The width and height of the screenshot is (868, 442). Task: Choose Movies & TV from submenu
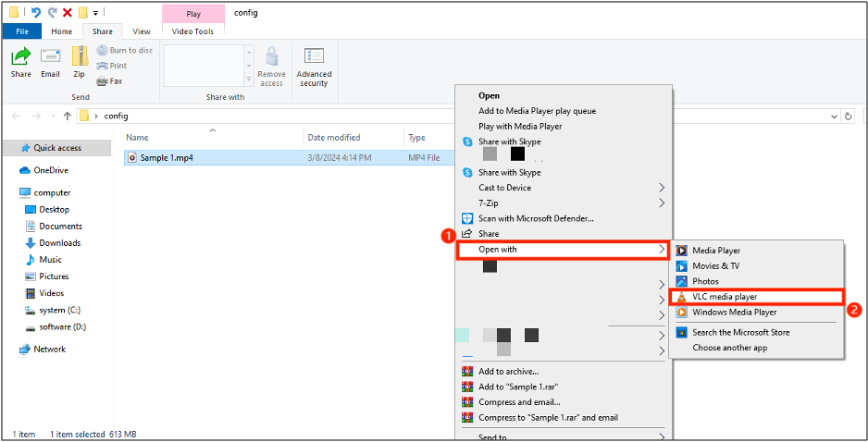[x=715, y=266]
